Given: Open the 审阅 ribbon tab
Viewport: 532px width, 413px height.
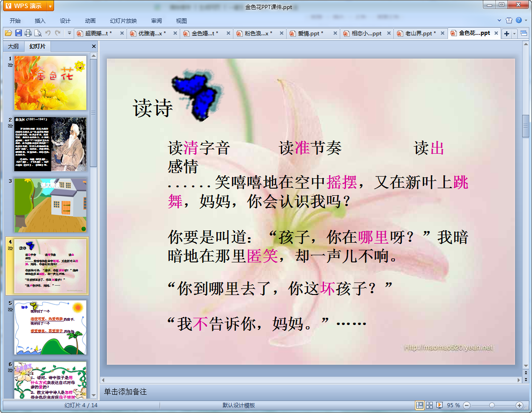Looking at the screenshot, I should 156,21.
